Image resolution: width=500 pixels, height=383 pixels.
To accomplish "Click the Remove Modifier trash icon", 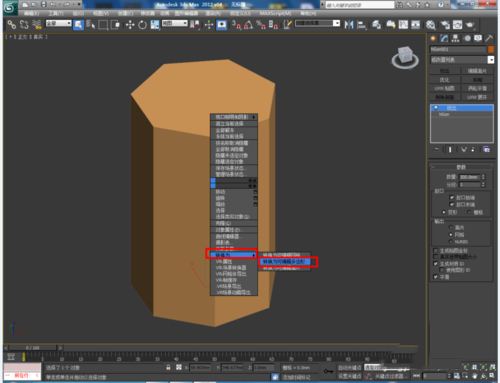I will point(473,149).
